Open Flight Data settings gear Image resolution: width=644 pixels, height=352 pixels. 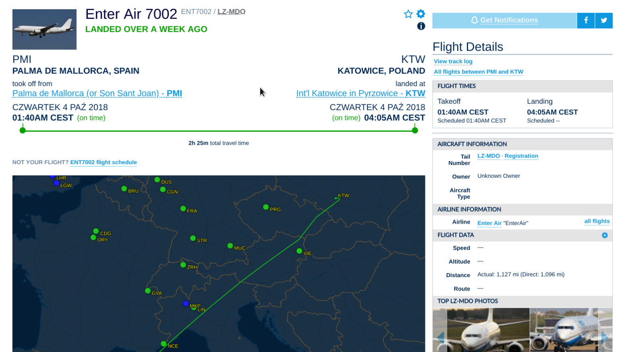605,235
